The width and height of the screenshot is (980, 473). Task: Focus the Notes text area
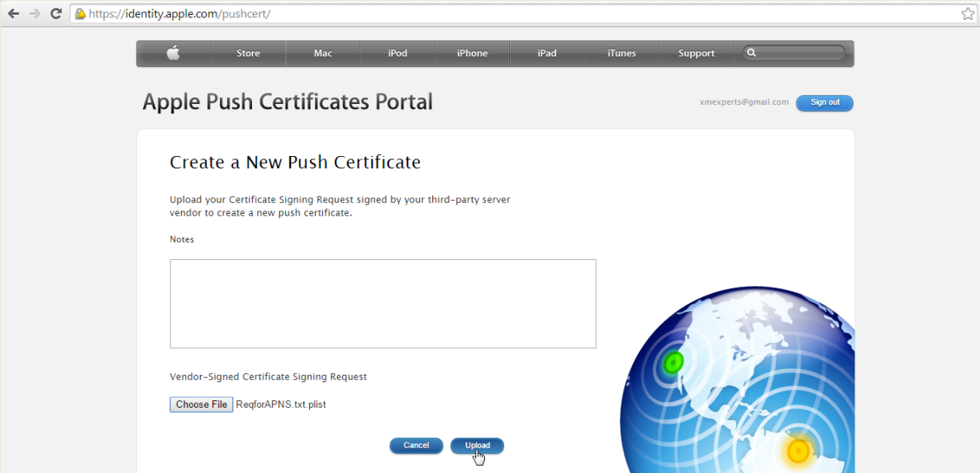383,304
